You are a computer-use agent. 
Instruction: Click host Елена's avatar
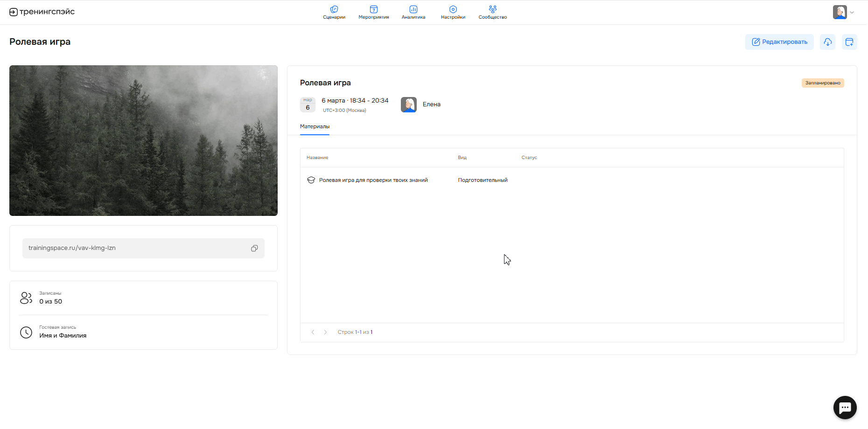(408, 104)
